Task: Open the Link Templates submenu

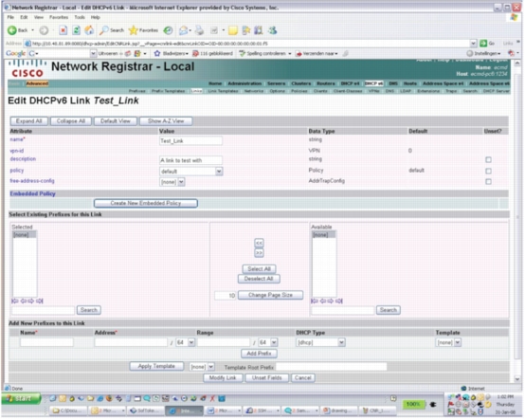Action: tap(223, 91)
